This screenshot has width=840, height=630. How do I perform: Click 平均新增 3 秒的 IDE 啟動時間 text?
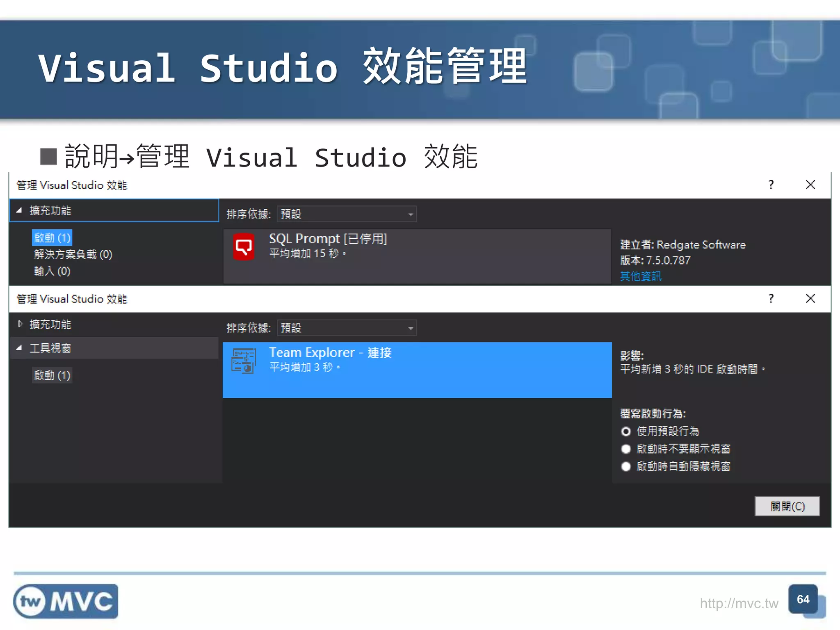(x=692, y=369)
